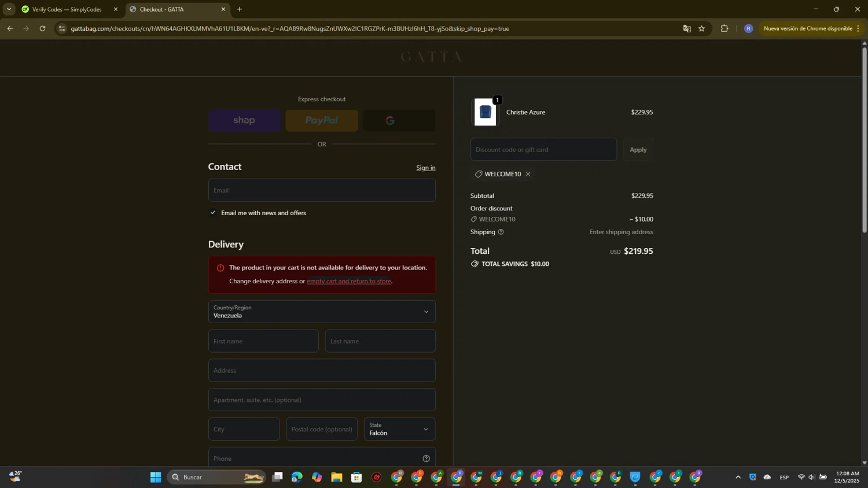Click the page vertical scrollbar
Viewport: 868px width, 488px height.
click(865, 140)
